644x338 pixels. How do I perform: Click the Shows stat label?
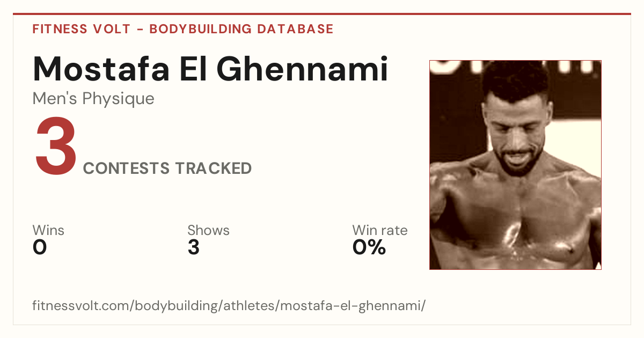pos(208,230)
